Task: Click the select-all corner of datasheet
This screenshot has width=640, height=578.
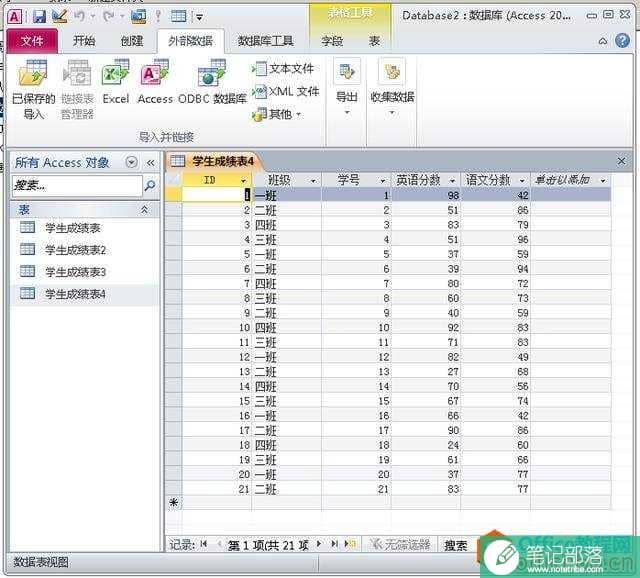Action: 174,180
